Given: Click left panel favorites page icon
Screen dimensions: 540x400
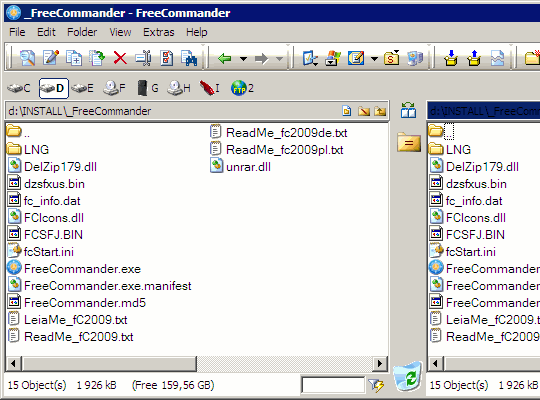Looking at the screenshot, I should click(x=347, y=111).
